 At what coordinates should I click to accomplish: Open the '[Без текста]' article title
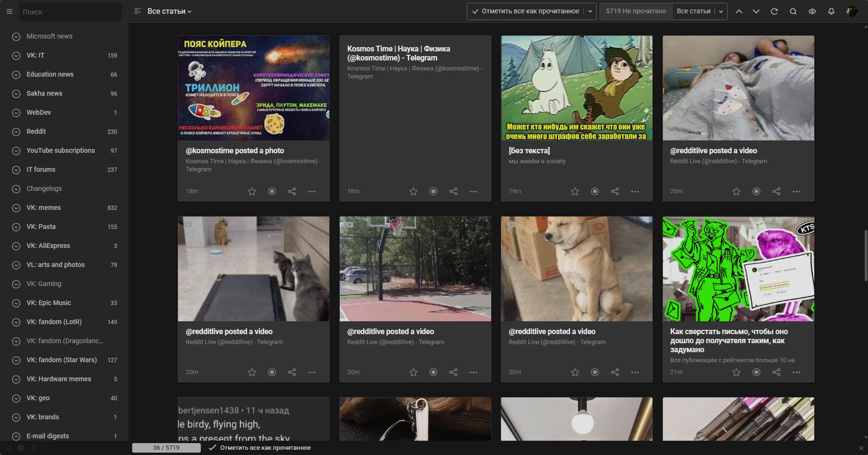tap(529, 150)
